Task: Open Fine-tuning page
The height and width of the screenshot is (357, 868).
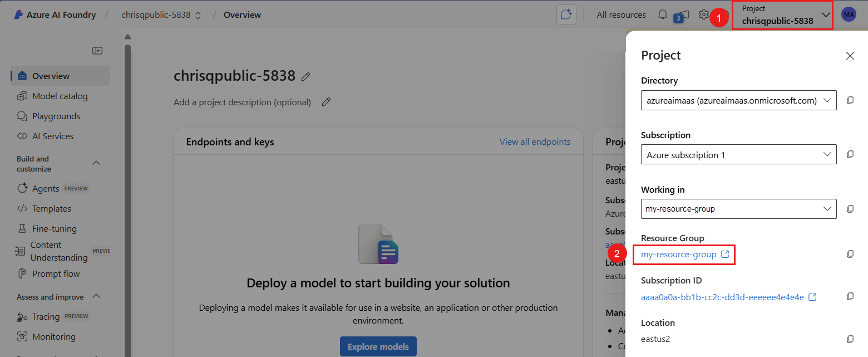Action: point(60,228)
